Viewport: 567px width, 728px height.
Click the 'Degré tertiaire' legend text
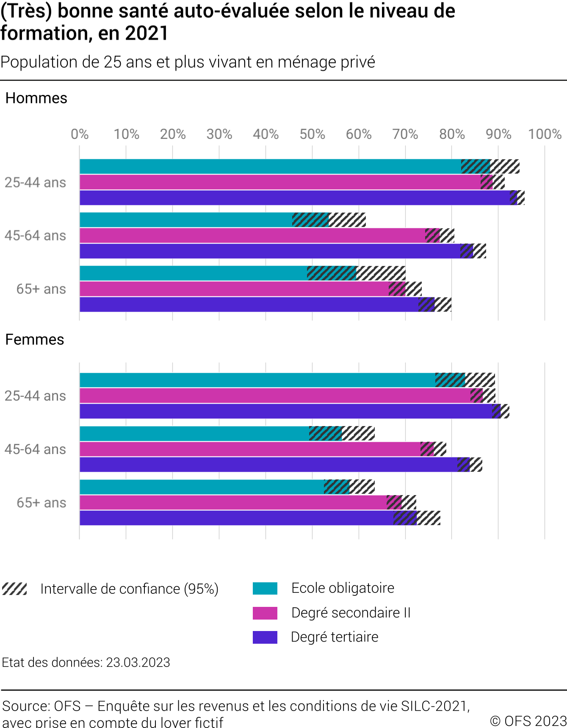point(335,637)
